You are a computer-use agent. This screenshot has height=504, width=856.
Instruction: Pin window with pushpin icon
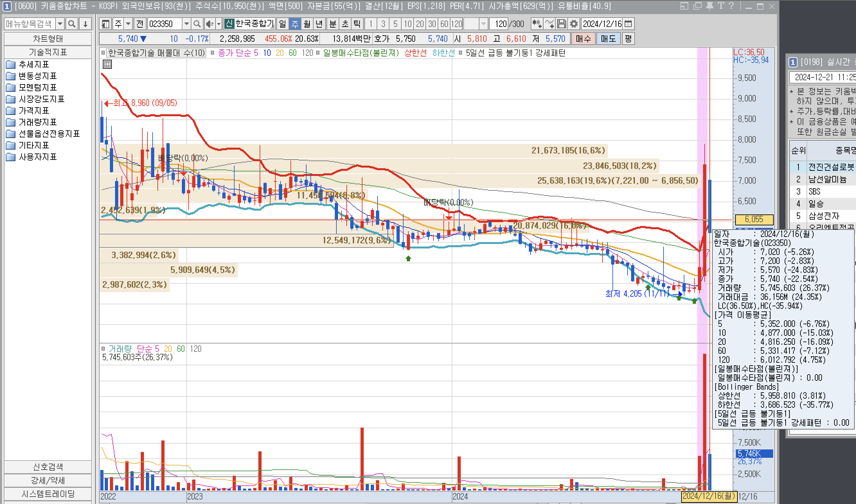[709, 6]
